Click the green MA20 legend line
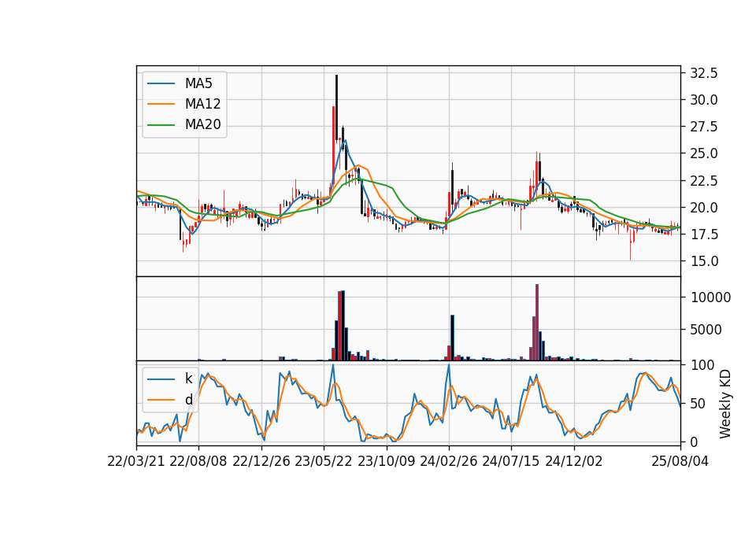 (x=161, y=125)
